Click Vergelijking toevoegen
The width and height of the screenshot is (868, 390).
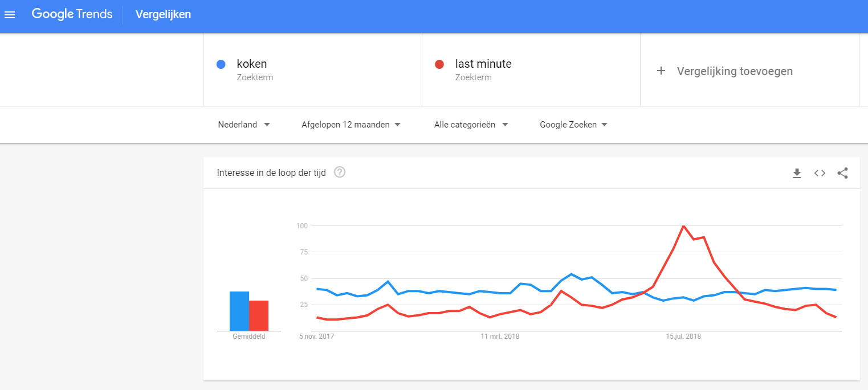coord(735,71)
